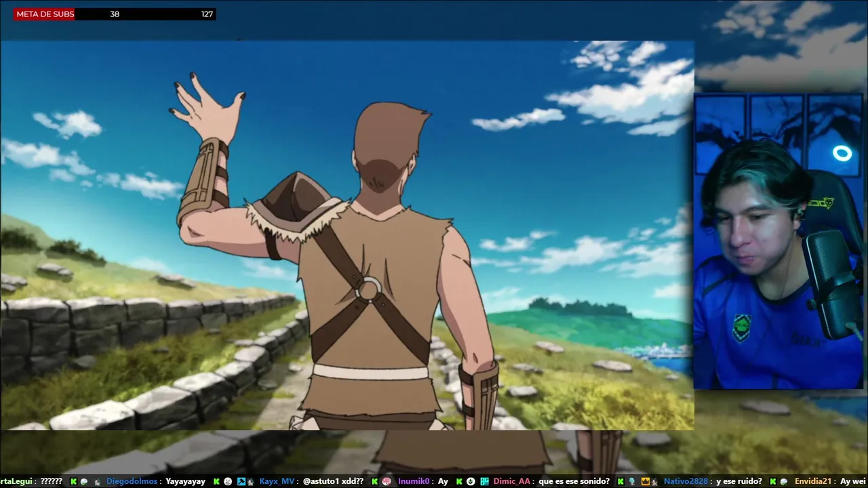Click the META DE SUBS red label
Viewport: 868px width, 488px height.
pyautogui.click(x=45, y=14)
